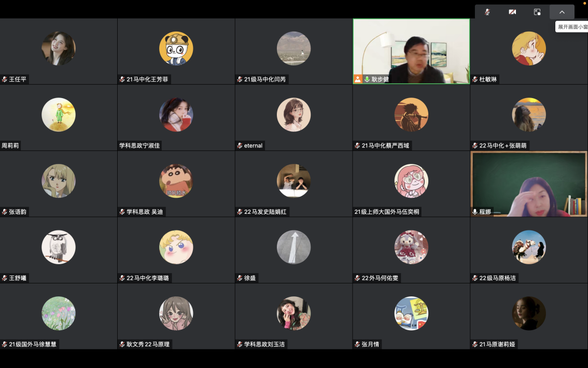Click the muted mic icon beside eternal
588x368 pixels.
(240, 146)
